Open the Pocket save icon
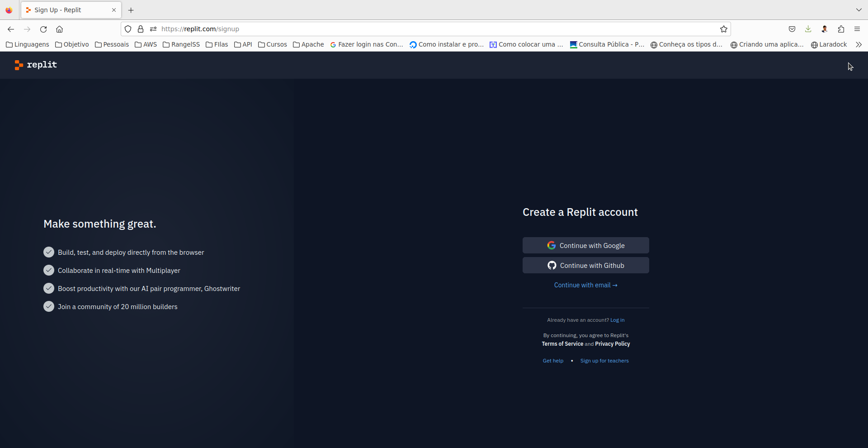The height and width of the screenshot is (448, 868). [792, 29]
